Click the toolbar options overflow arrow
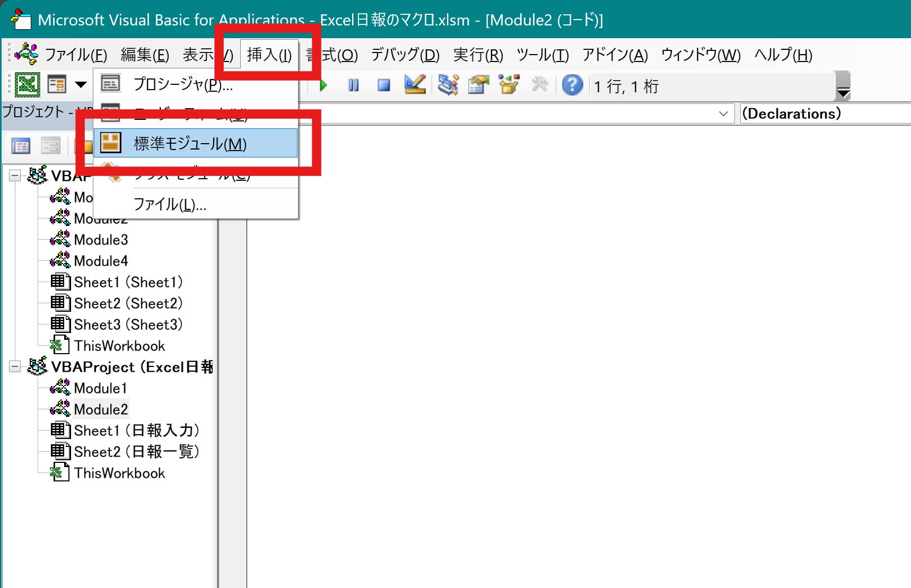The width and height of the screenshot is (911, 588). click(x=843, y=93)
